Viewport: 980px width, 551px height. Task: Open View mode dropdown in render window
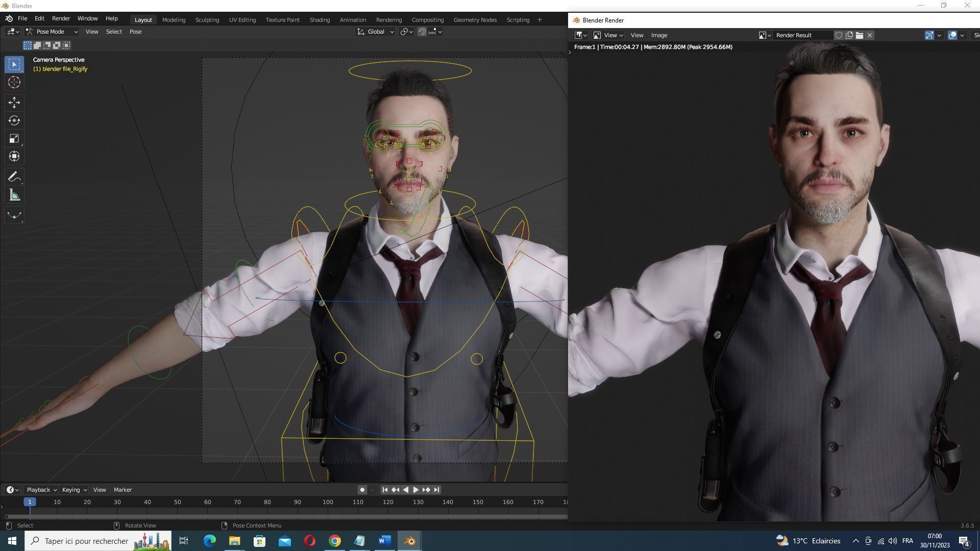point(608,35)
